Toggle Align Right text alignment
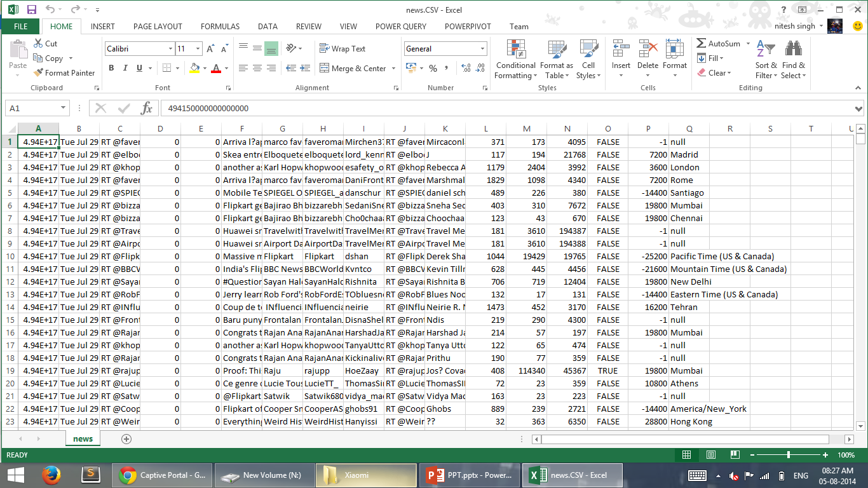 (x=271, y=68)
